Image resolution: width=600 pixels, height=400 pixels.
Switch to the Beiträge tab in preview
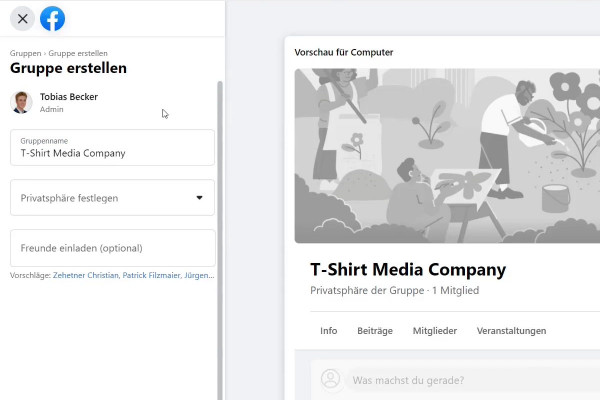coord(375,331)
